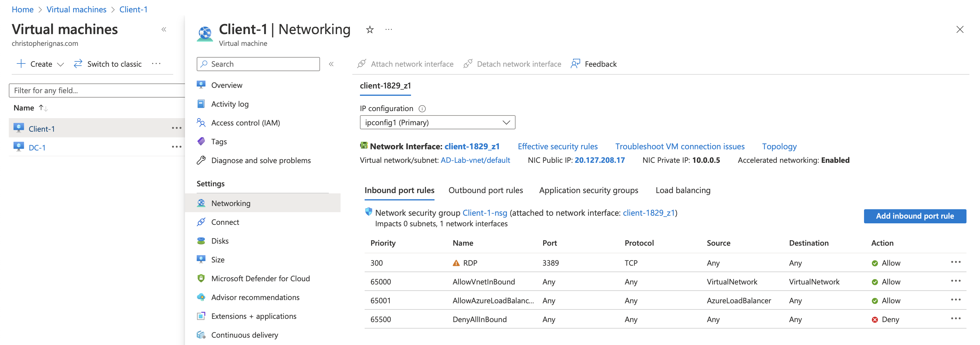Click the NIC Public IP 20.127.208.17 link
Screen dimensions: 980x345
point(600,160)
